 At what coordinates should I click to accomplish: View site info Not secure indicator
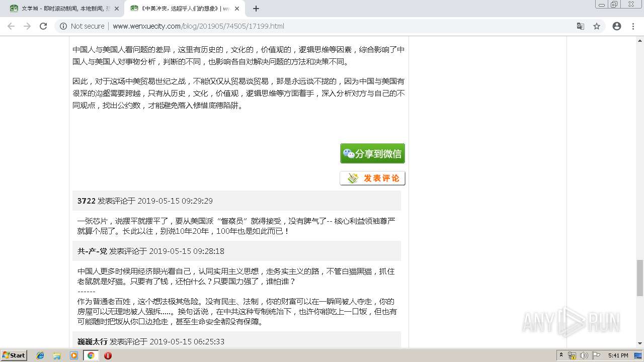tap(82, 26)
